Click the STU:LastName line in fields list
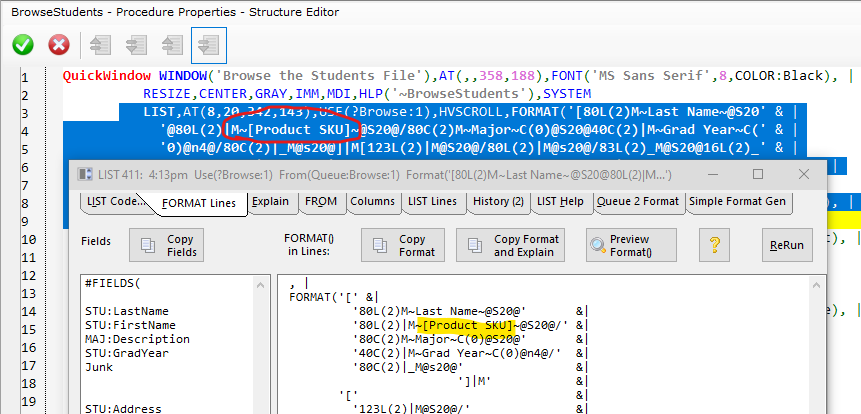 tap(127, 311)
